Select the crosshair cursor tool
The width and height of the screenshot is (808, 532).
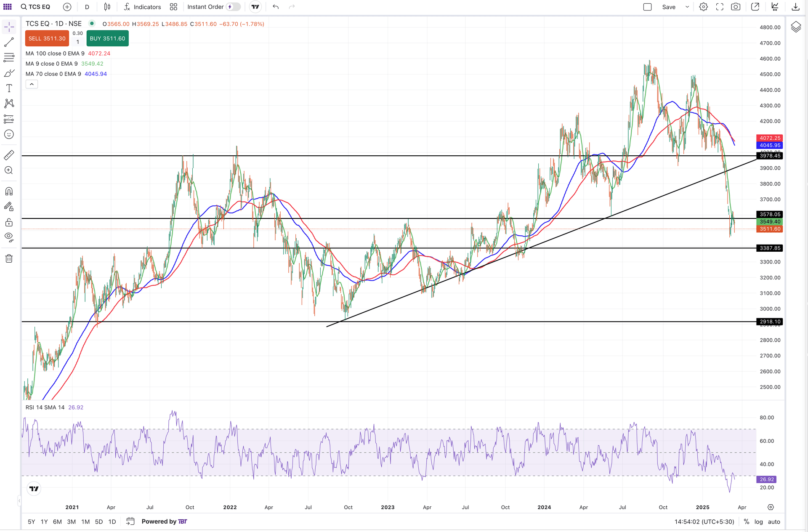click(9, 27)
